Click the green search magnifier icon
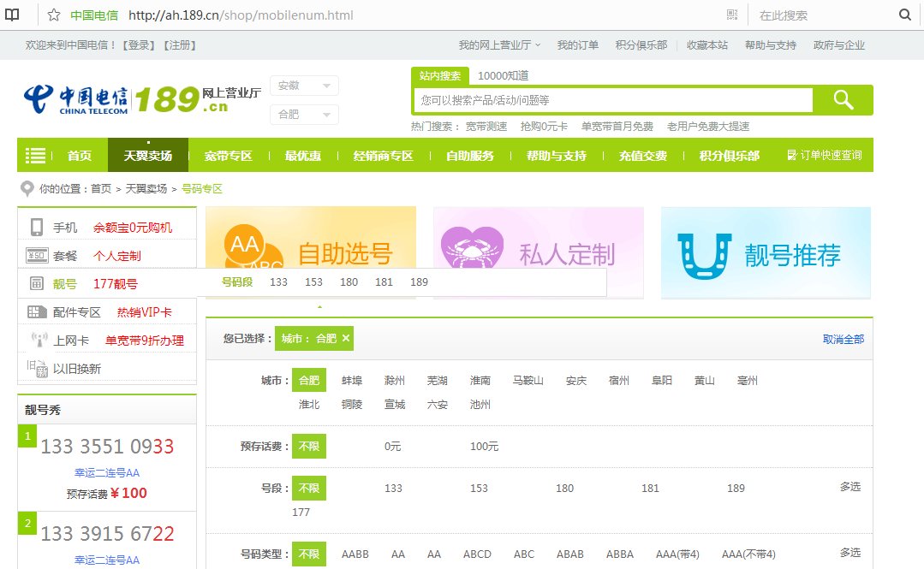Screen dimensions: 924x569 (x=843, y=99)
